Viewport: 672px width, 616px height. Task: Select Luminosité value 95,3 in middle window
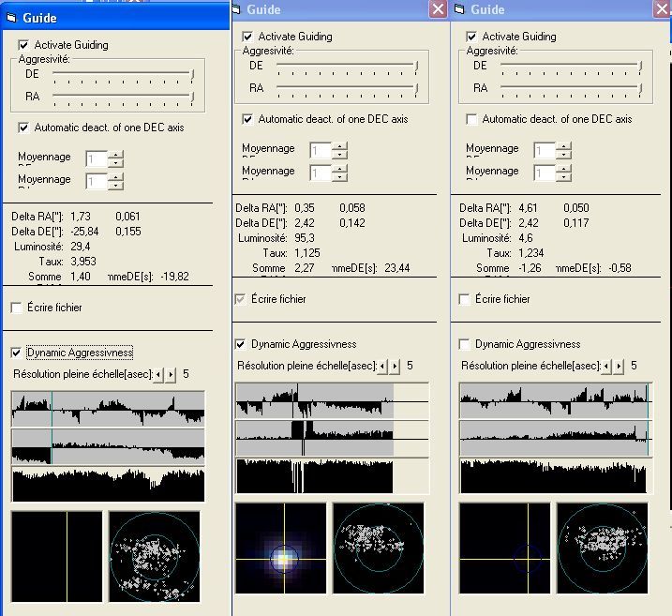pos(304,238)
